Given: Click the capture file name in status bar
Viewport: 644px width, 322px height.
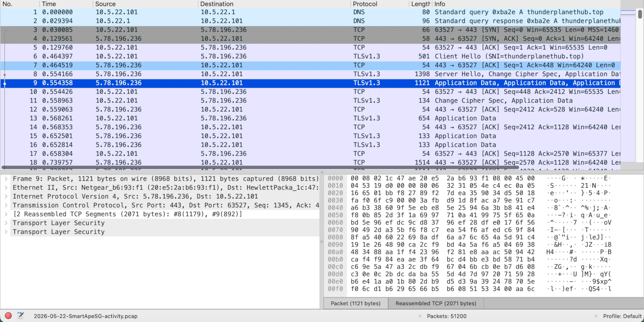Looking at the screenshot, I should tap(85, 316).
